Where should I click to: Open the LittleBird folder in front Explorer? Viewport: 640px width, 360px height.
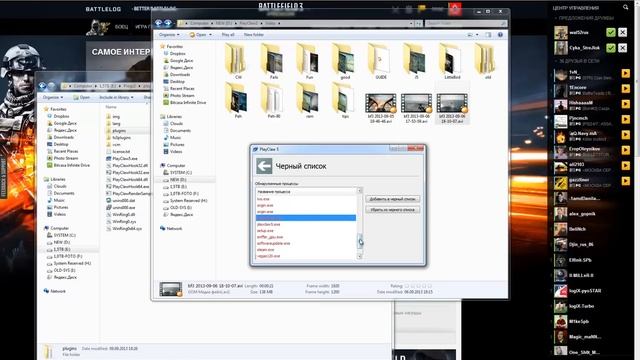tap(452, 62)
